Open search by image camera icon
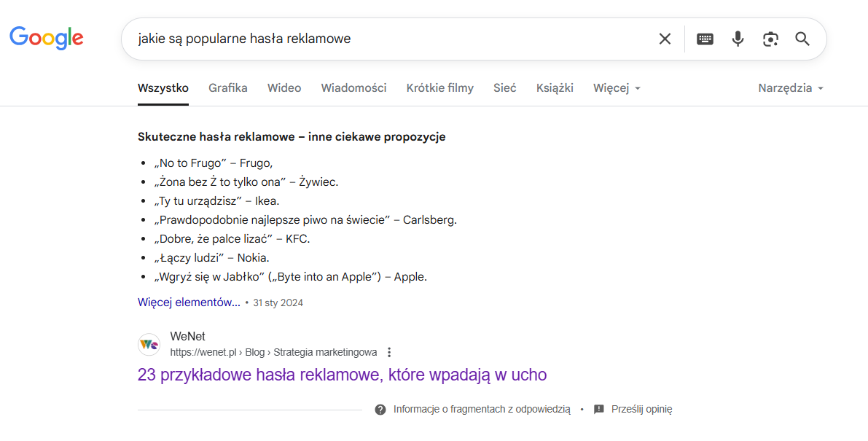 [x=770, y=39]
